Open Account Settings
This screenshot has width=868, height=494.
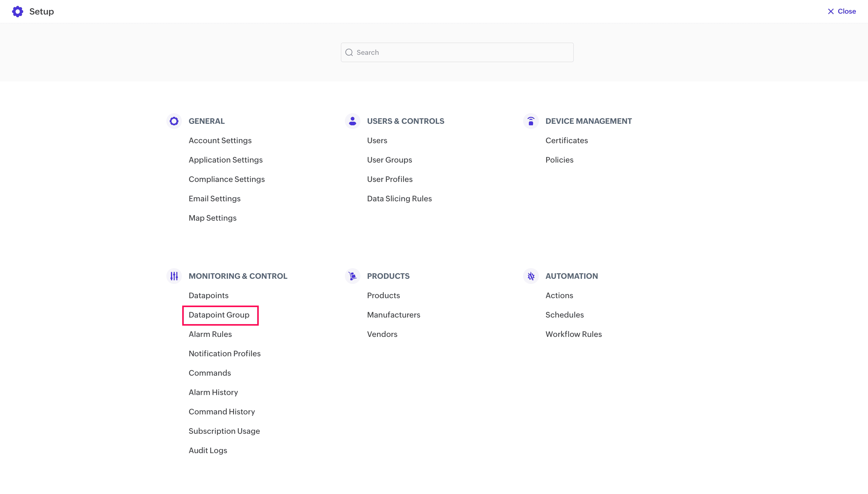[x=220, y=140]
